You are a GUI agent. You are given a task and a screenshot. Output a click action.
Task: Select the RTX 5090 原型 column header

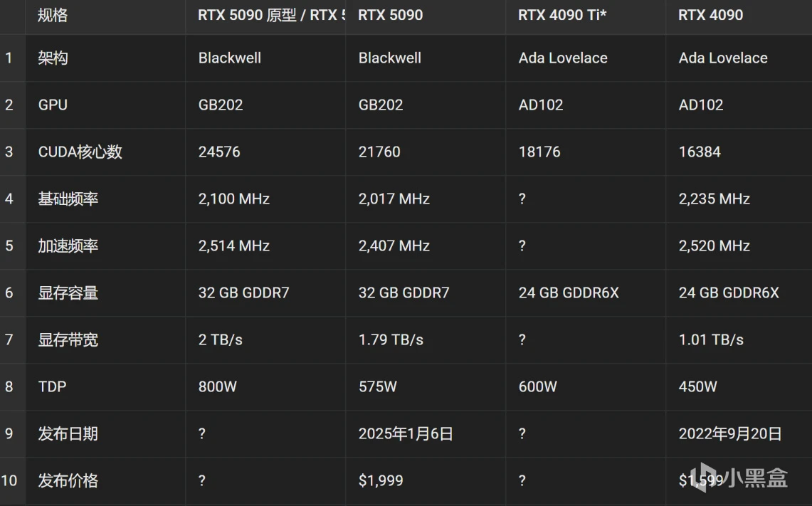pos(265,15)
